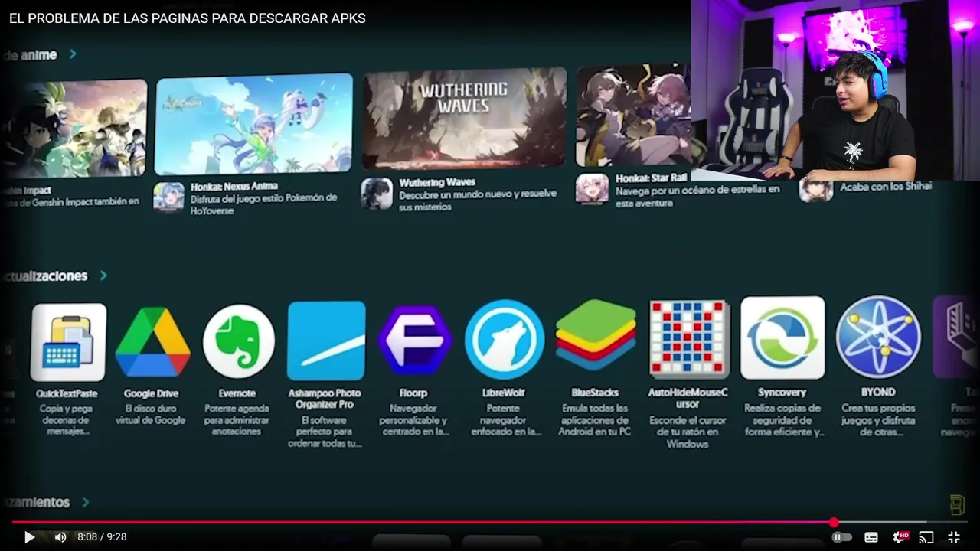Expand the Lanzamientos section chevron
Viewport: 980px width, 551px height.
coord(85,503)
